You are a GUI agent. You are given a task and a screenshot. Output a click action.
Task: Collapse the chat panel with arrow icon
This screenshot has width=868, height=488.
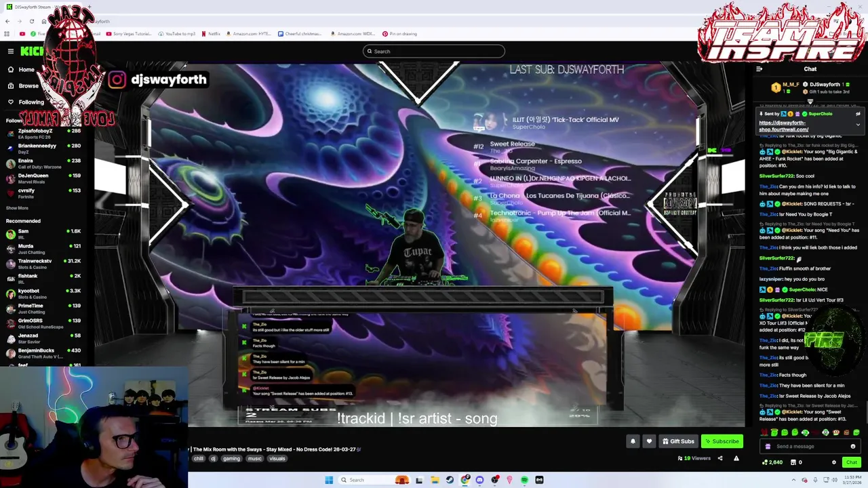[759, 69]
